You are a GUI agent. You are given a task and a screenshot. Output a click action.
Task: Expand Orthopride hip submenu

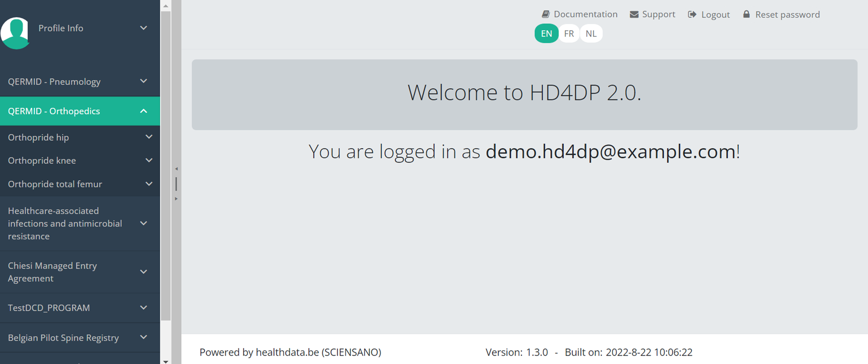coord(149,137)
